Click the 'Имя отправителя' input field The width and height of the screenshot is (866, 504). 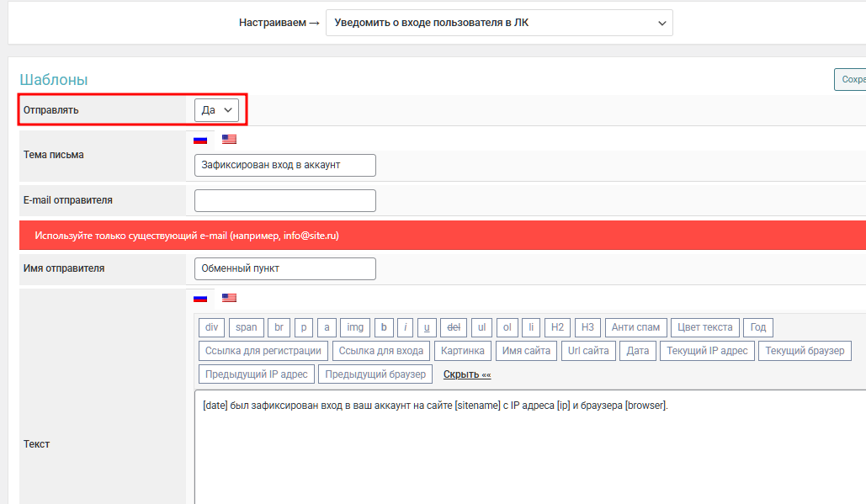(284, 268)
